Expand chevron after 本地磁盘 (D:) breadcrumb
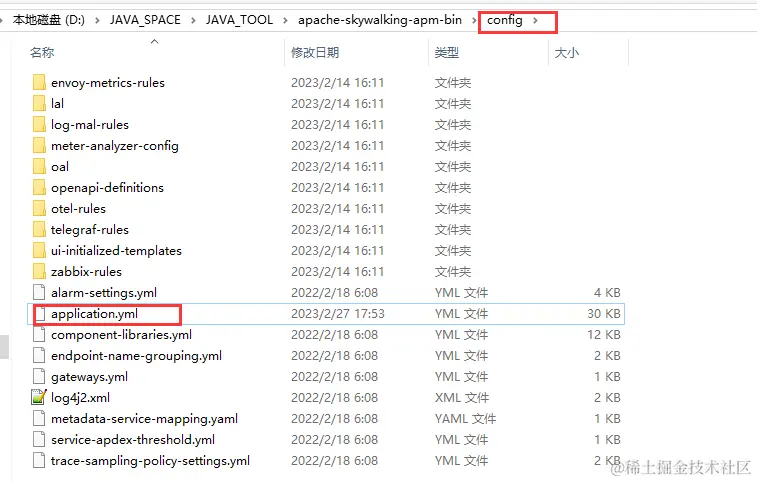The height and width of the screenshot is (482, 757). pos(97,20)
